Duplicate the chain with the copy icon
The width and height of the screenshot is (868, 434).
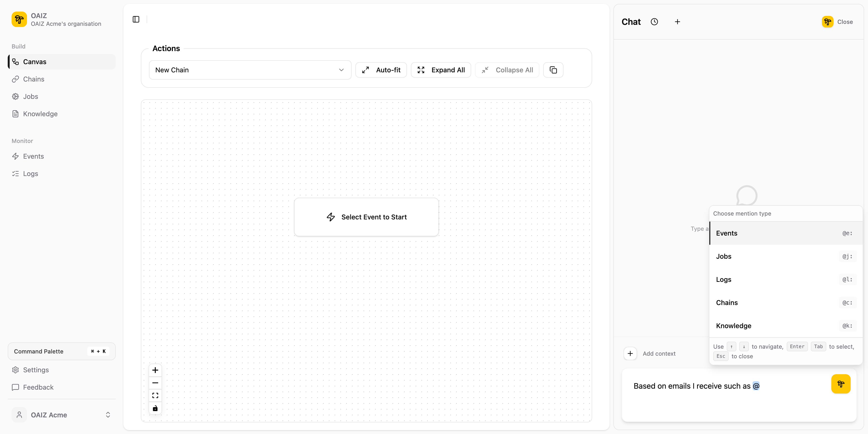(x=553, y=70)
